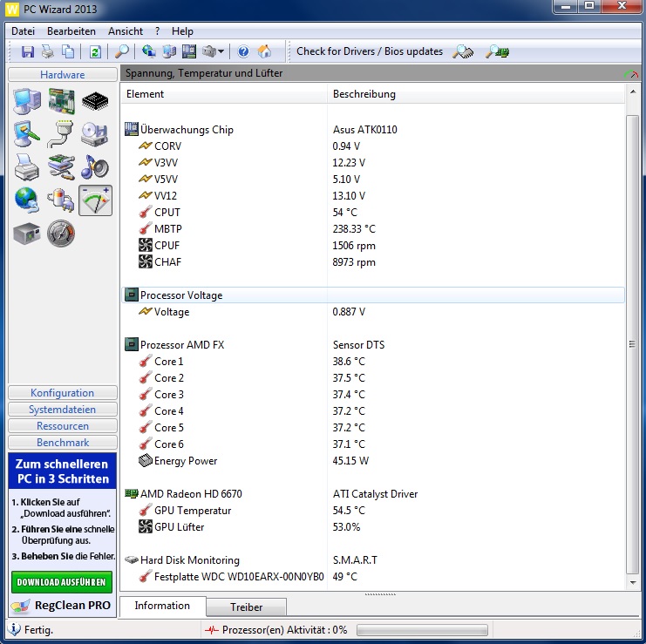Select the Devices cards icon
The width and height of the screenshot is (646, 644).
[61, 167]
